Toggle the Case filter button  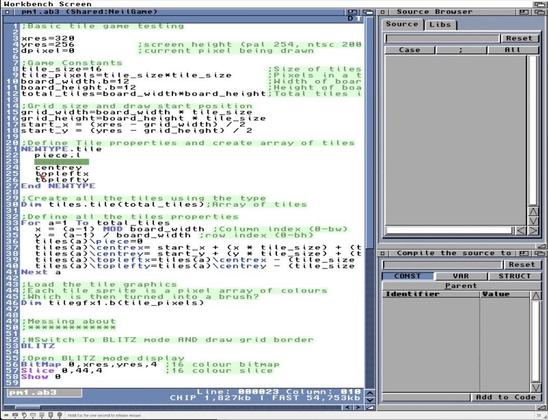(x=409, y=50)
